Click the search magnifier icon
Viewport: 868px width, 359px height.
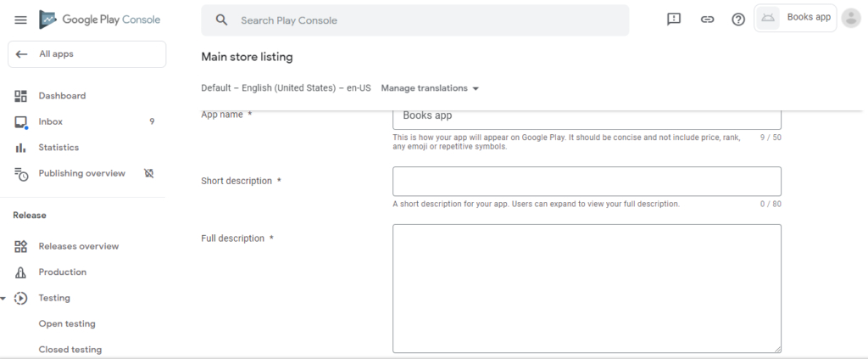pos(221,20)
